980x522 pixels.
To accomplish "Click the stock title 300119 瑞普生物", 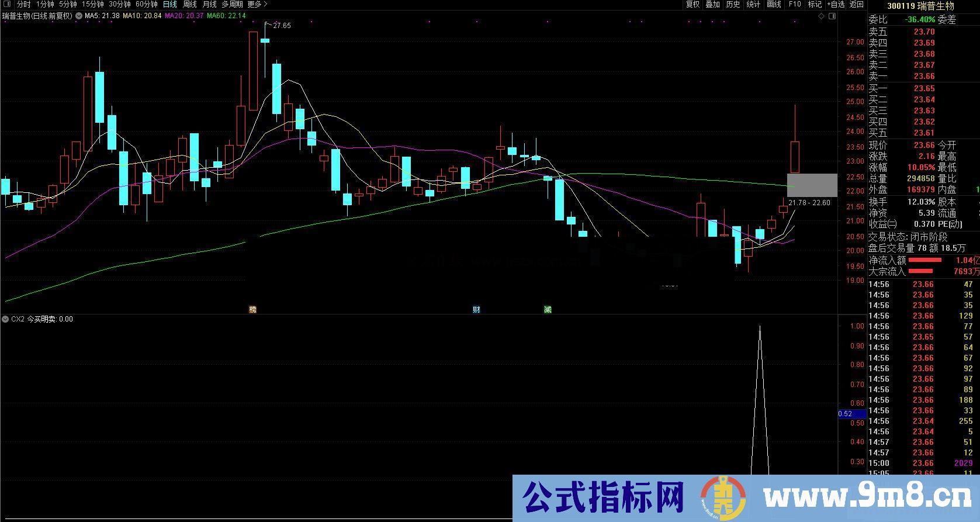I will click(920, 6).
